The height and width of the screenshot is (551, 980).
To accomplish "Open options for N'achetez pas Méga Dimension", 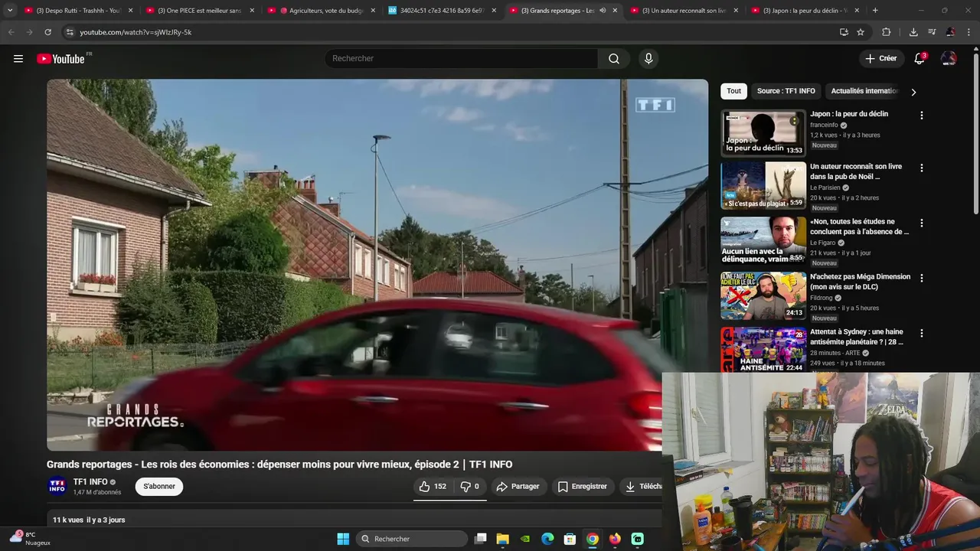I will click(922, 278).
